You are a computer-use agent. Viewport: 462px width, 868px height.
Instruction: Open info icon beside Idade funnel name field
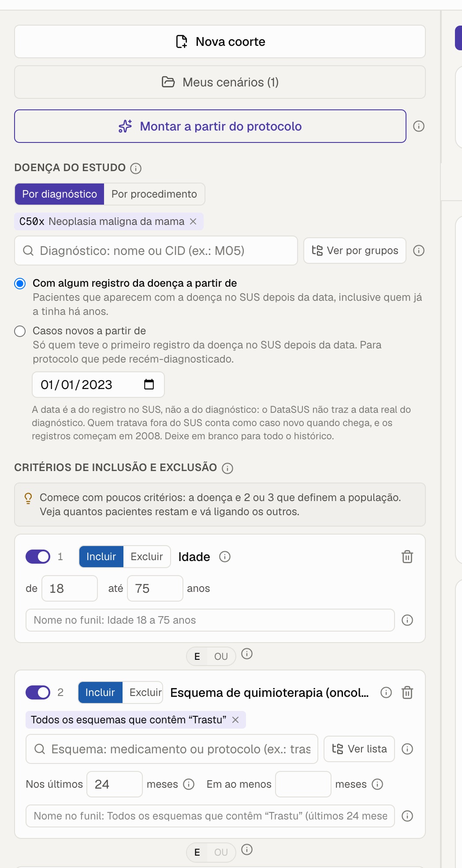tap(407, 620)
